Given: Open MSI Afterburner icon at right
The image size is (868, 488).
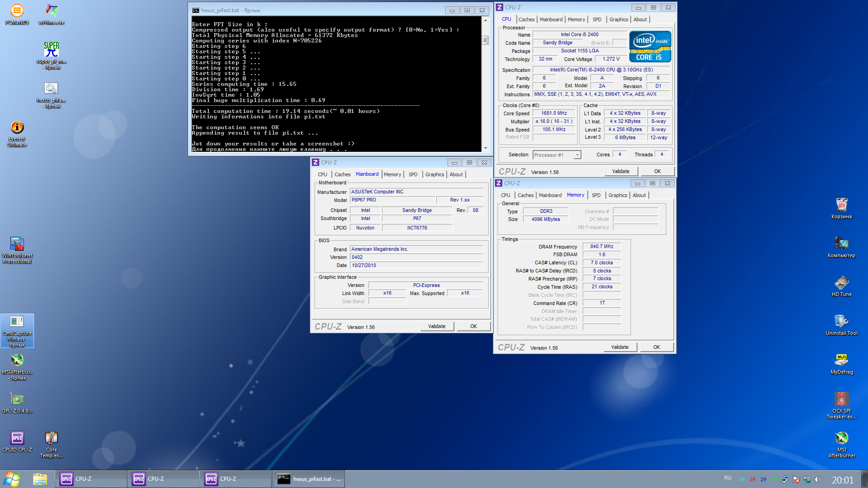Looking at the screenshot, I should (841, 444).
